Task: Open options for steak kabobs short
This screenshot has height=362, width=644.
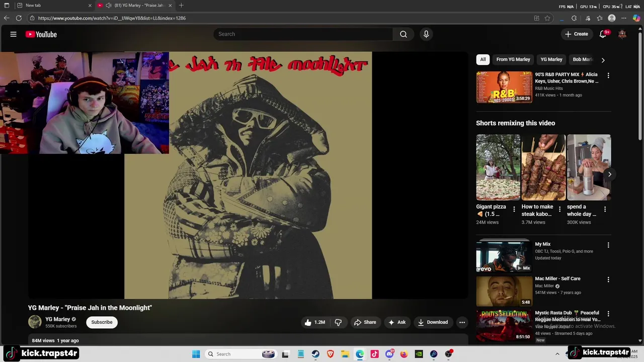Action: point(559,209)
